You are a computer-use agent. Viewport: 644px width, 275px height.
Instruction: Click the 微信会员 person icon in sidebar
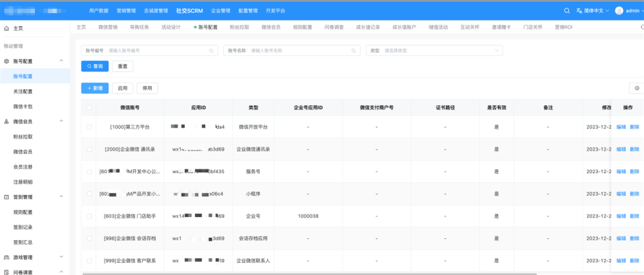tap(7, 121)
